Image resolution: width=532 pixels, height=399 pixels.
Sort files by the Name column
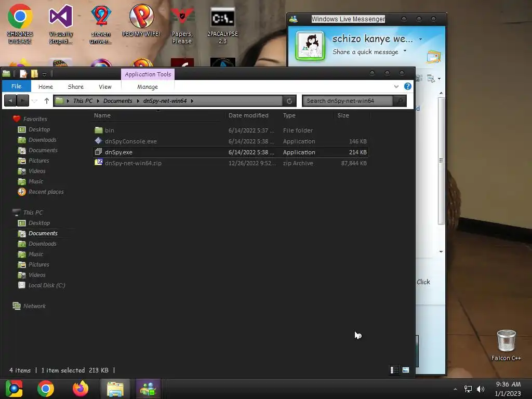pyautogui.click(x=158, y=115)
